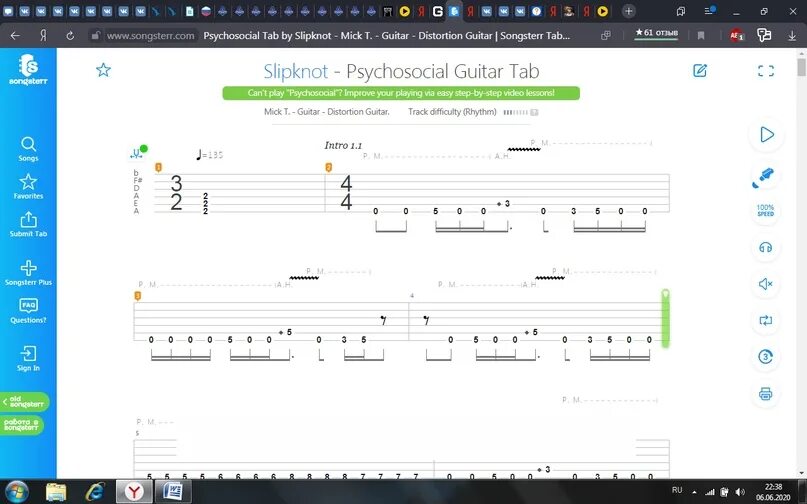Go to Songsterr home via logo
This screenshot has height=504, width=807.
(28, 69)
